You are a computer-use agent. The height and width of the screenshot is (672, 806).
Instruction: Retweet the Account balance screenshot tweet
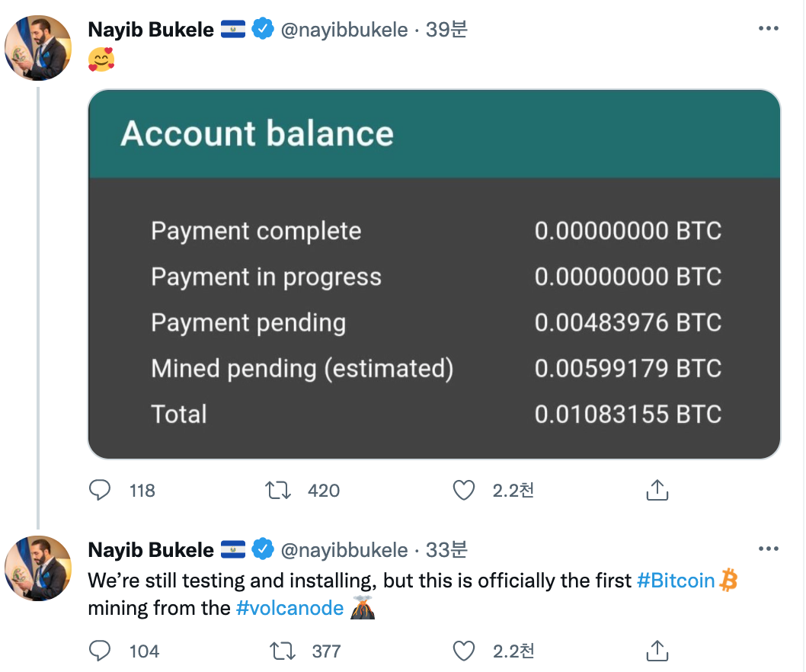click(x=278, y=490)
